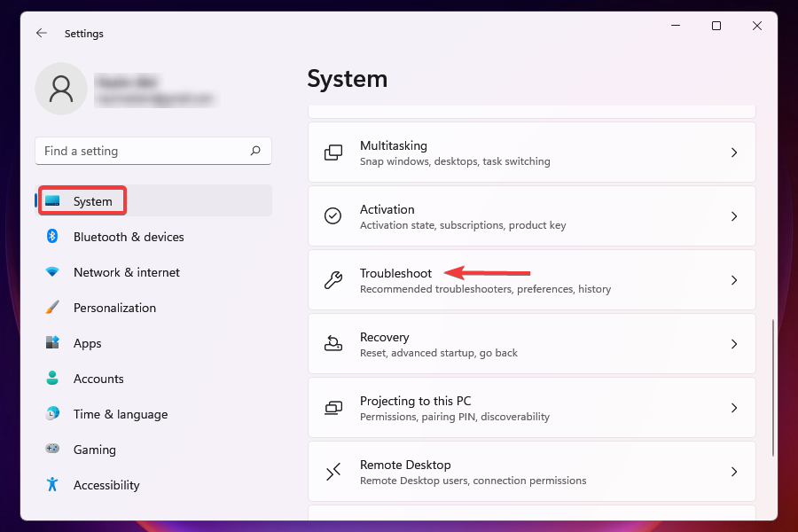
Task: Click the search magnifier in Find a setting
Action: point(255,151)
